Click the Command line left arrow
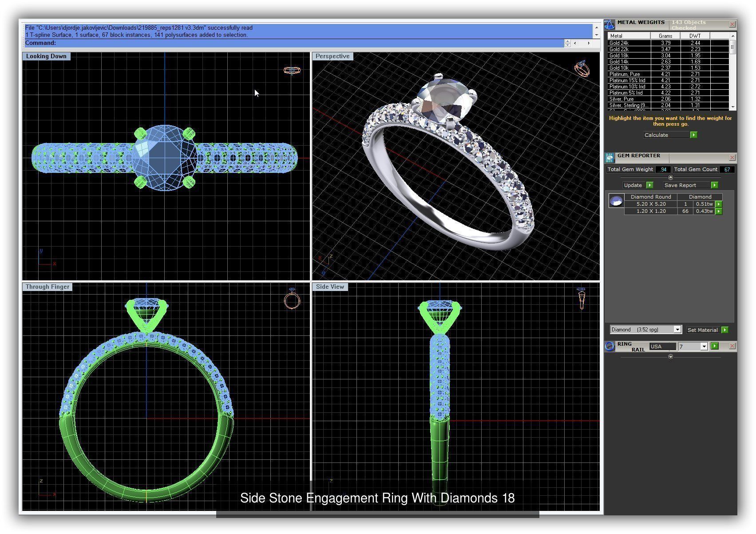Viewport: 756px width, 534px height. [x=575, y=43]
